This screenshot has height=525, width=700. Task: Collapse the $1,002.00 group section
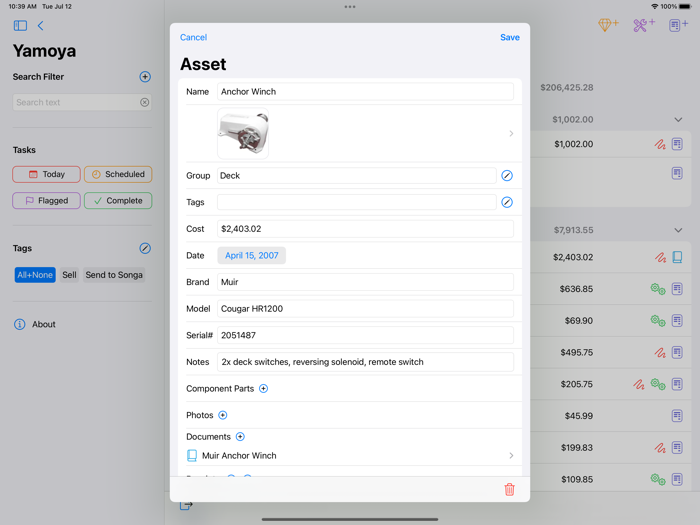(x=678, y=120)
